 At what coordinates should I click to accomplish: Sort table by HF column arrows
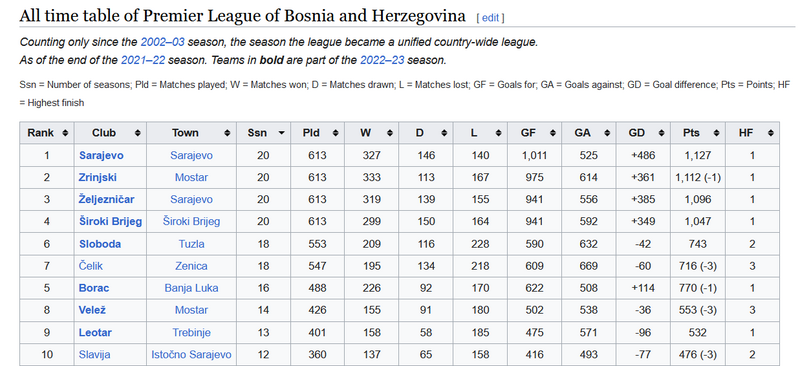(x=770, y=133)
